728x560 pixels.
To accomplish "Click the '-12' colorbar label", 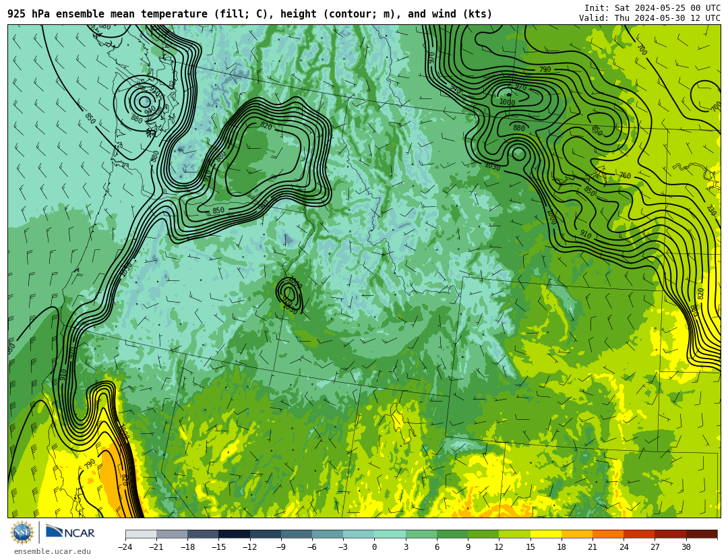I will tap(249, 547).
